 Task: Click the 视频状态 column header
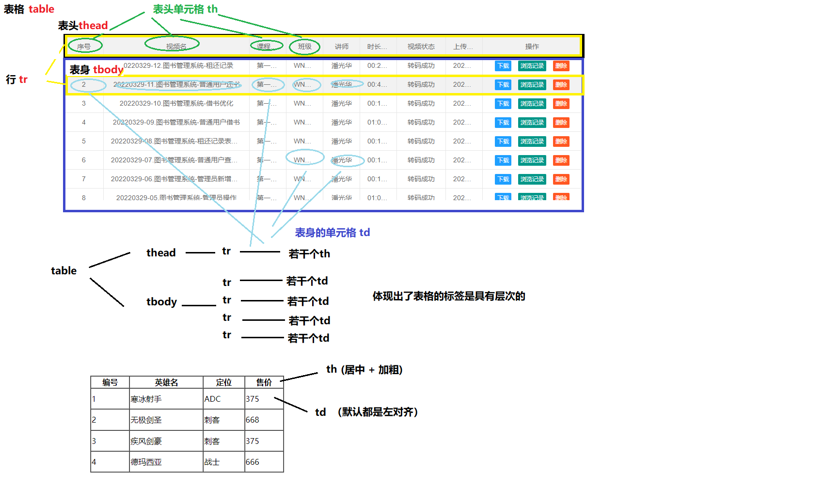[x=421, y=47]
